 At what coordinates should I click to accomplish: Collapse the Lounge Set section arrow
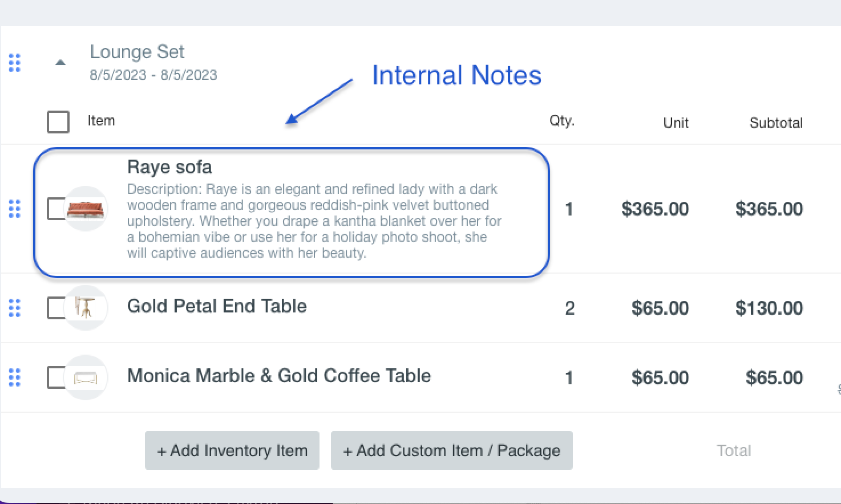pos(60,63)
